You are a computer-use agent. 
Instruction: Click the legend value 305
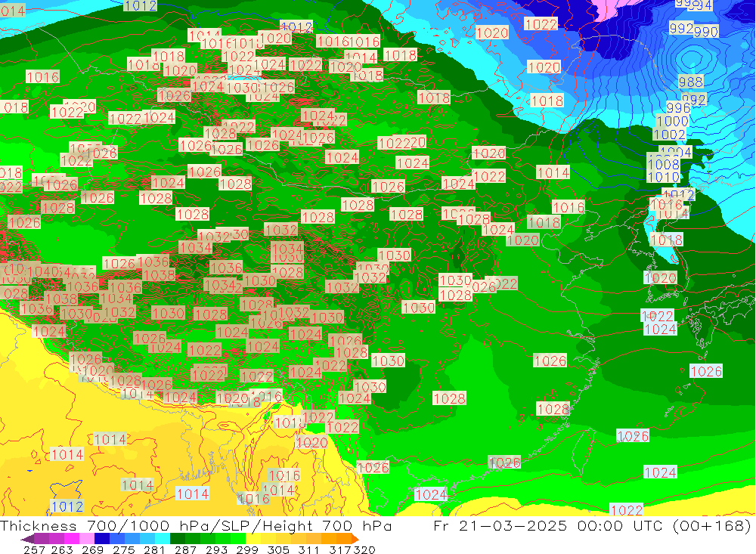(x=277, y=549)
